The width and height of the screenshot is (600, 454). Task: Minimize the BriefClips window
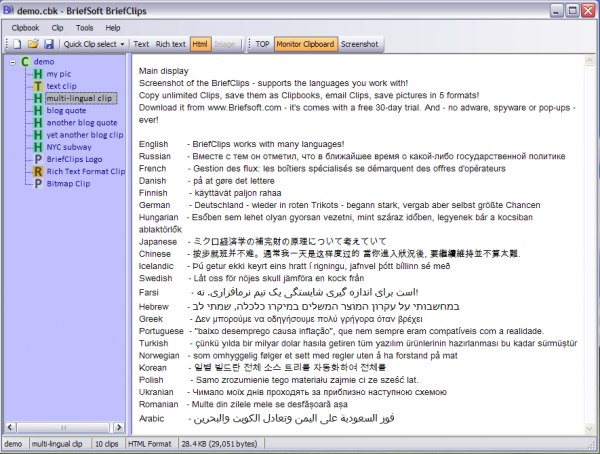pyautogui.click(x=557, y=10)
